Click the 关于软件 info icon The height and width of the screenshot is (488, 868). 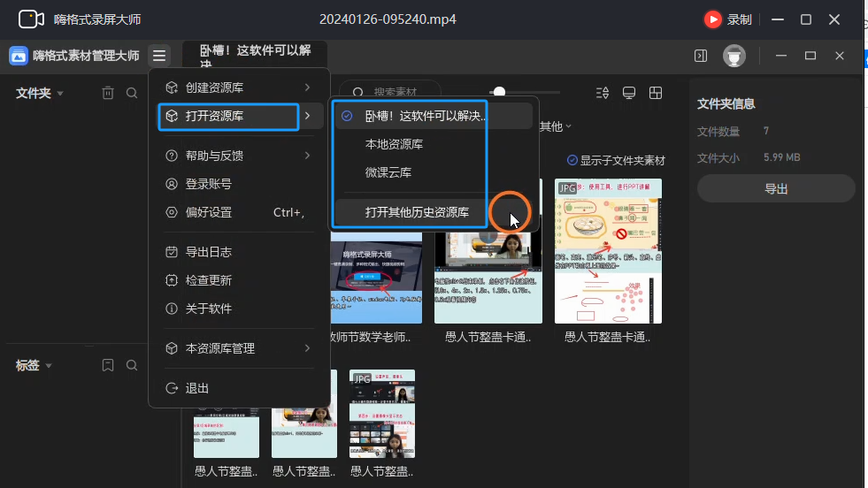click(x=172, y=309)
